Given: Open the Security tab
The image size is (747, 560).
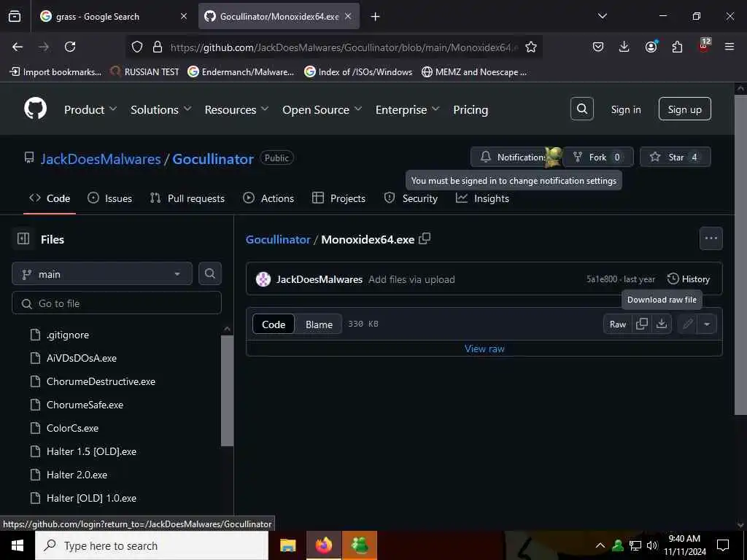Looking at the screenshot, I should pos(411,198).
